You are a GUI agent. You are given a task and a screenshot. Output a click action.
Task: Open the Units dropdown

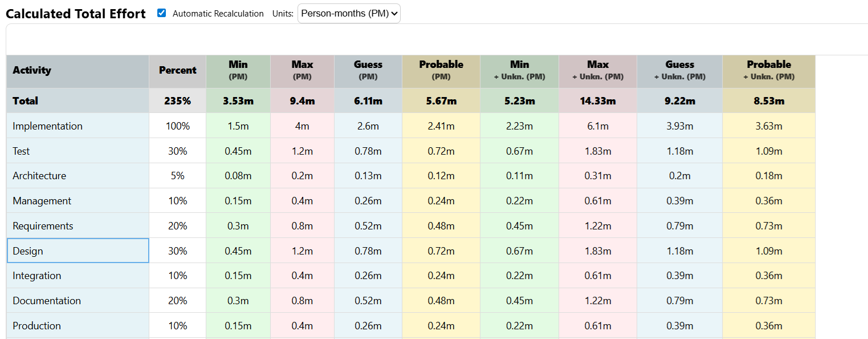[x=349, y=13]
